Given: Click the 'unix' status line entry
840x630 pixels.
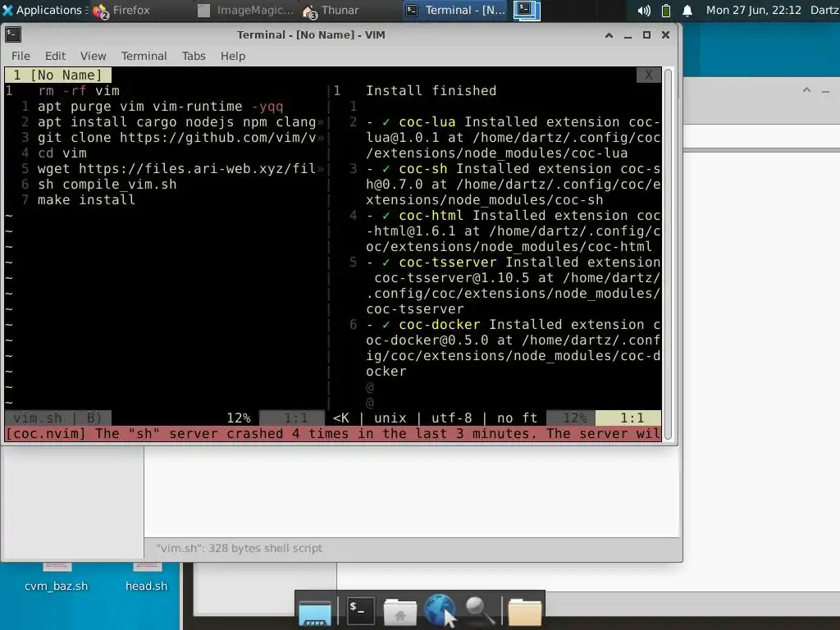Looking at the screenshot, I should (390, 418).
